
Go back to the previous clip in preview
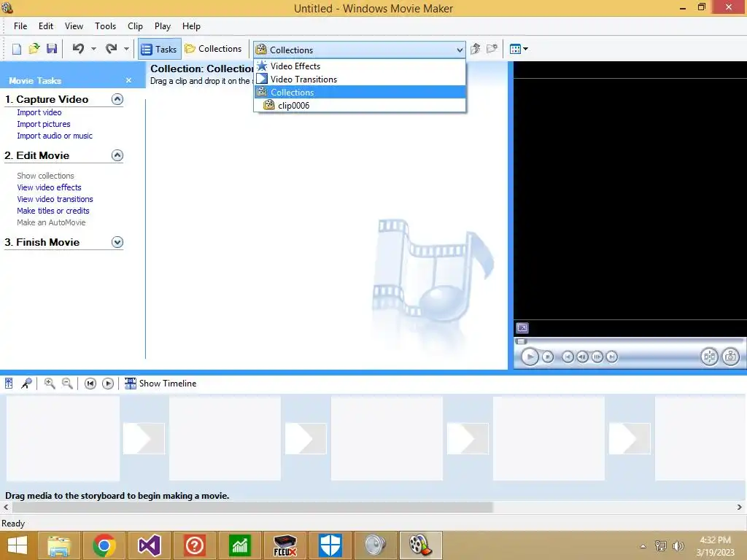tap(568, 357)
